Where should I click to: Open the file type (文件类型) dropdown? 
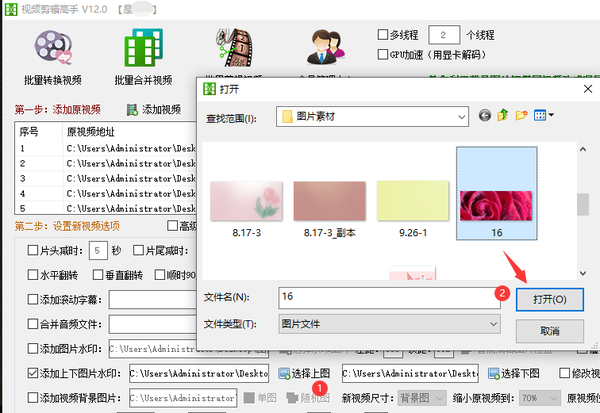point(492,324)
